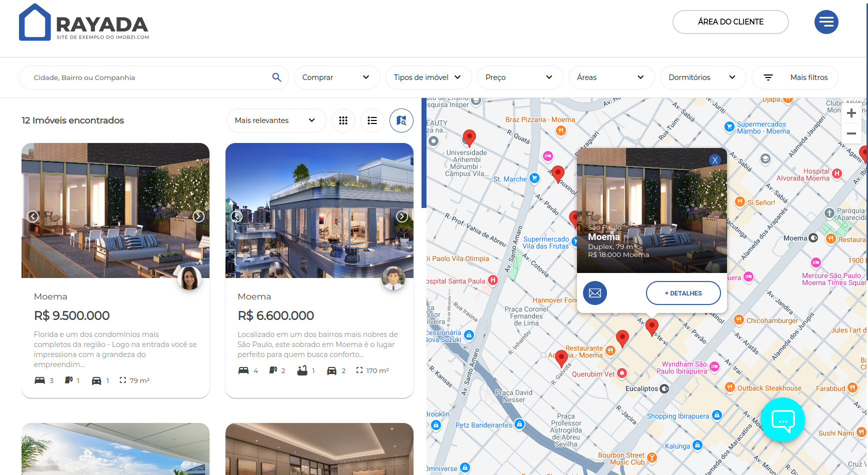Toggle the map view button
Screen dimensions: 868x475
point(401,120)
